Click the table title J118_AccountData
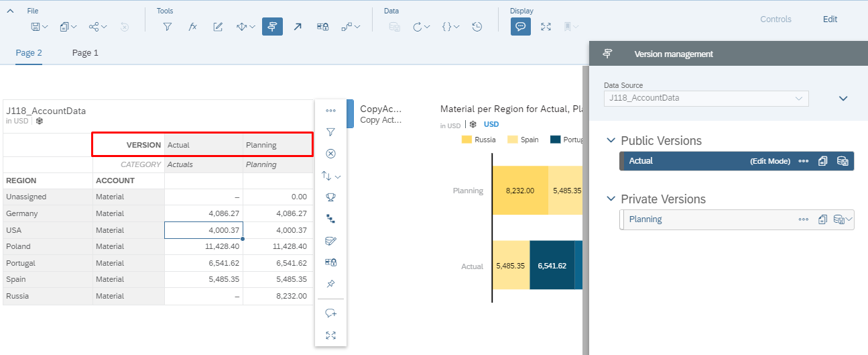Image resolution: width=868 pixels, height=355 pixels. [46, 111]
